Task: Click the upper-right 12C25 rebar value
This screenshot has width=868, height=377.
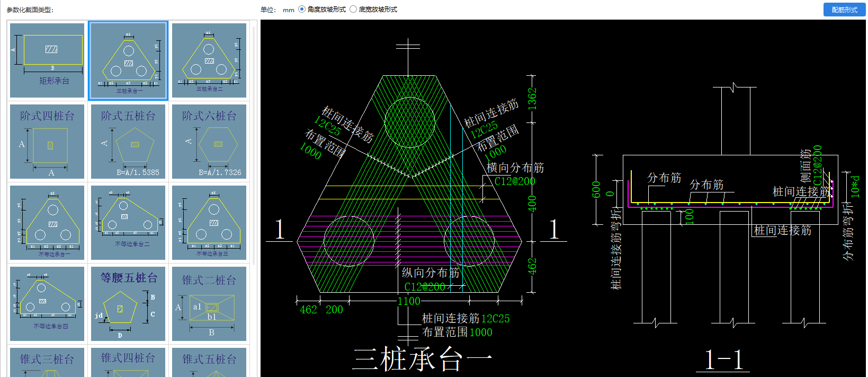Action: click(485, 129)
